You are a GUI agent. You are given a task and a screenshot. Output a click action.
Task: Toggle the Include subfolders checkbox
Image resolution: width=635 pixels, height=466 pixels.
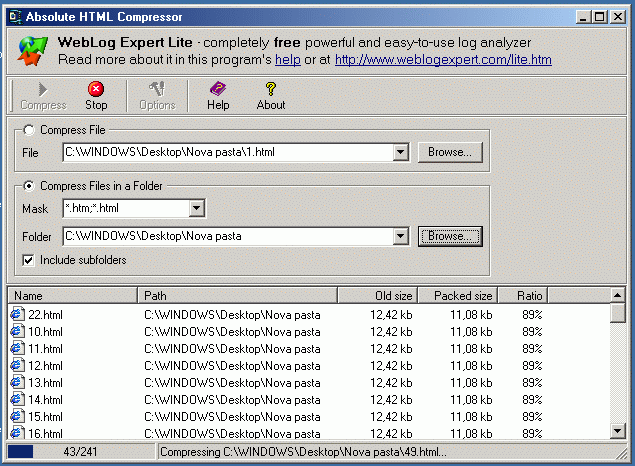(x=28, y=260)
